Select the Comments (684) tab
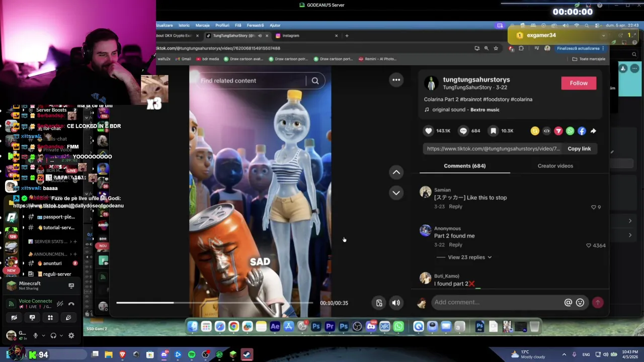This screenshot has width=644, height=362. pyautogui.click(x=464, y=166)
